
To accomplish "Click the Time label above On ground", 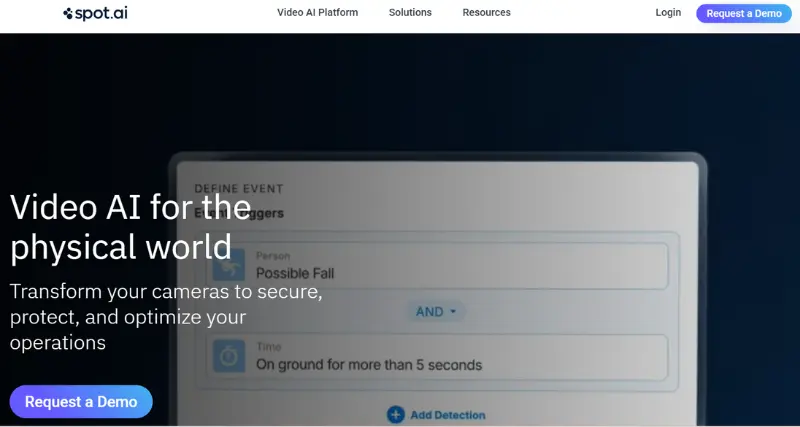I will 268,346.
